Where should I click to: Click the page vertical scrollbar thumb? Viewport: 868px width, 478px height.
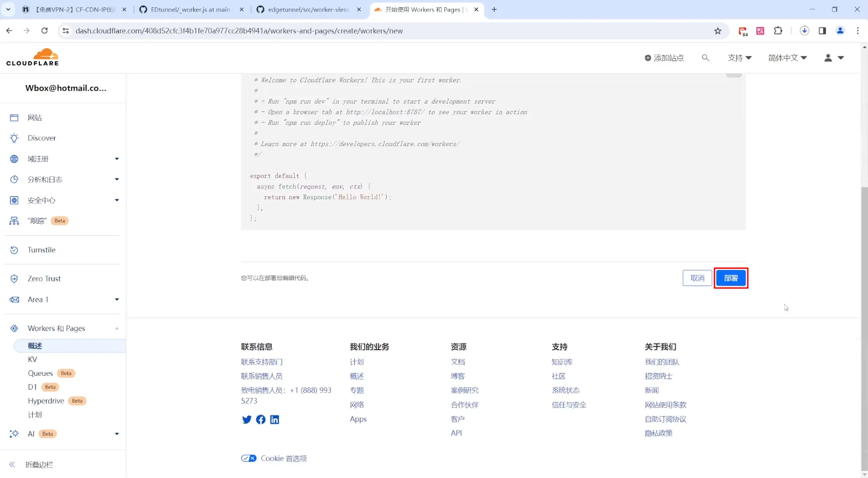tap(864, 328)
